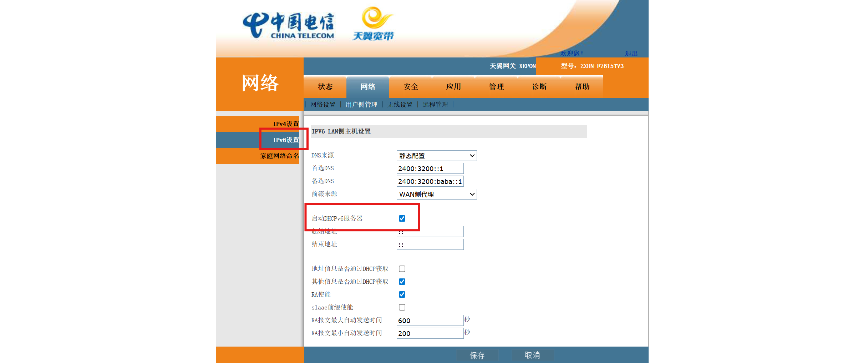Toggle the 启动DHCPv6服务器 checkbox
The image size is (868, 363).
(402, 218)
